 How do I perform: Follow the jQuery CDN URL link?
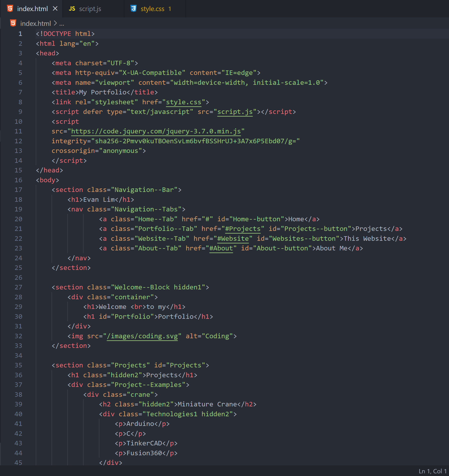pyautogui.click(x=156, y=131)
